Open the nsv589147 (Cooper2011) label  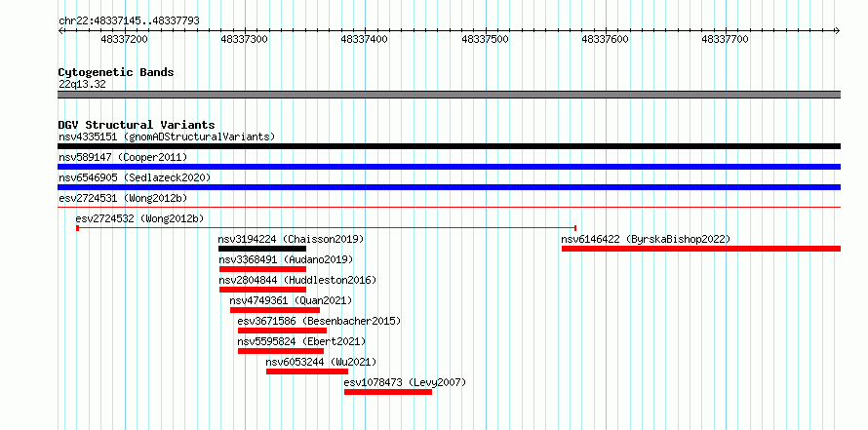point(123,157)
